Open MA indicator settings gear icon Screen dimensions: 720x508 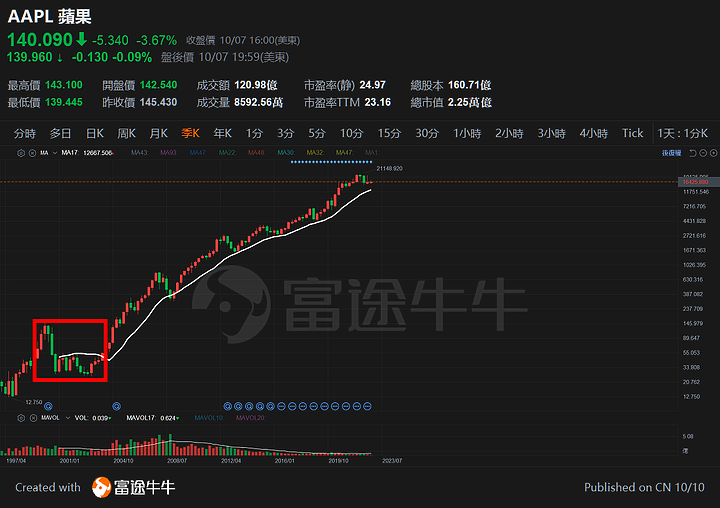tap(21, 153)
